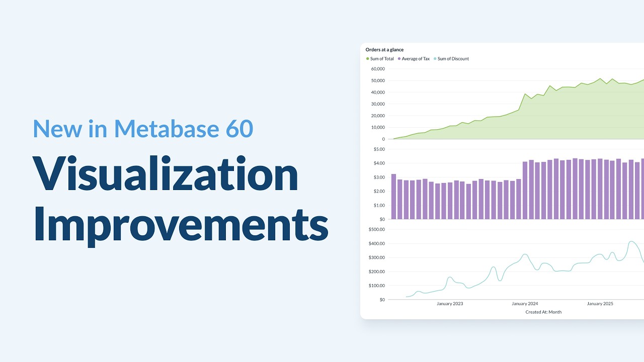Click the 'January 2024' axis label
Image resolution: width=644 pixels, height=362 pixels.
[525, 304]
